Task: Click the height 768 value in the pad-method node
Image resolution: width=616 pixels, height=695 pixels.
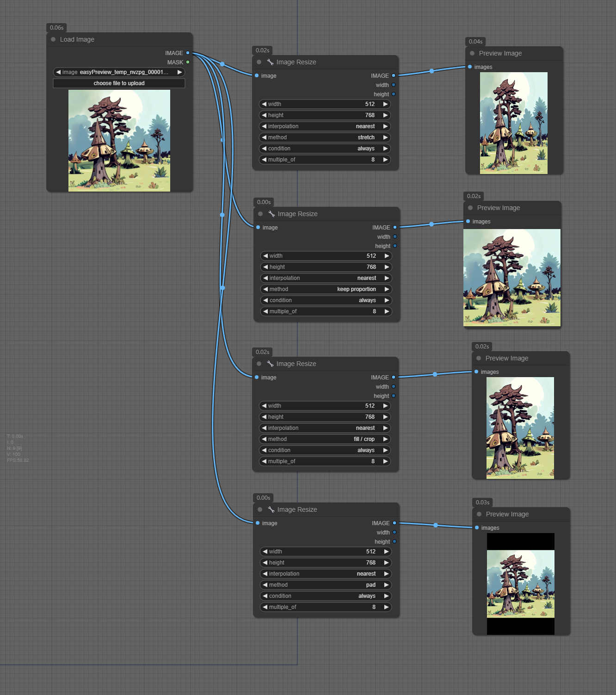Action: click(326, 563)
